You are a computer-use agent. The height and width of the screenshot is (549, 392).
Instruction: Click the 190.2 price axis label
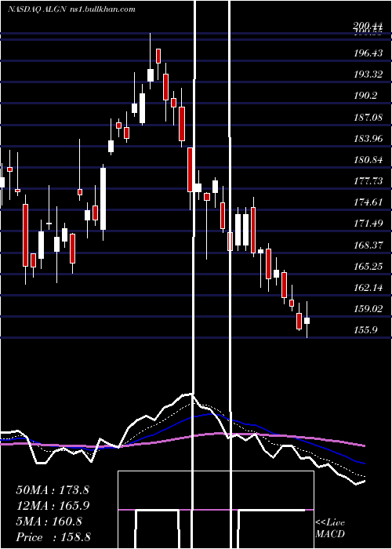[x=365, y=96]
